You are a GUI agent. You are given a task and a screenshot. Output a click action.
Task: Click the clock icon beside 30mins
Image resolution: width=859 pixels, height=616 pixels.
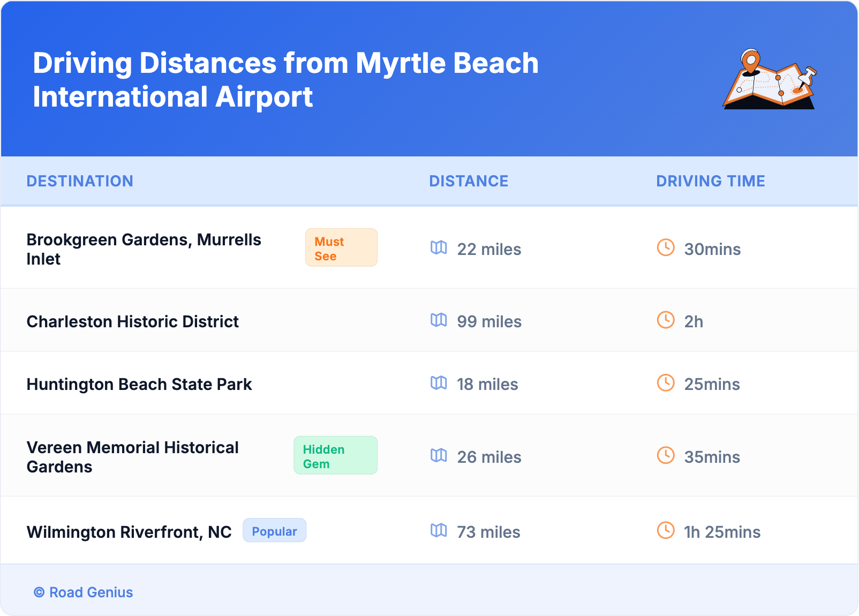pyautogui.click(x=666, y=247)
